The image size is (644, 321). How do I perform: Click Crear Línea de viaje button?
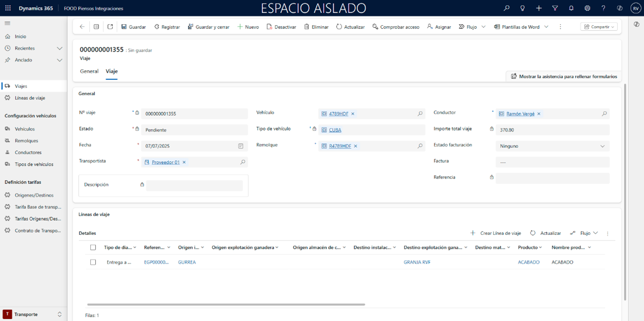point(496,233)
